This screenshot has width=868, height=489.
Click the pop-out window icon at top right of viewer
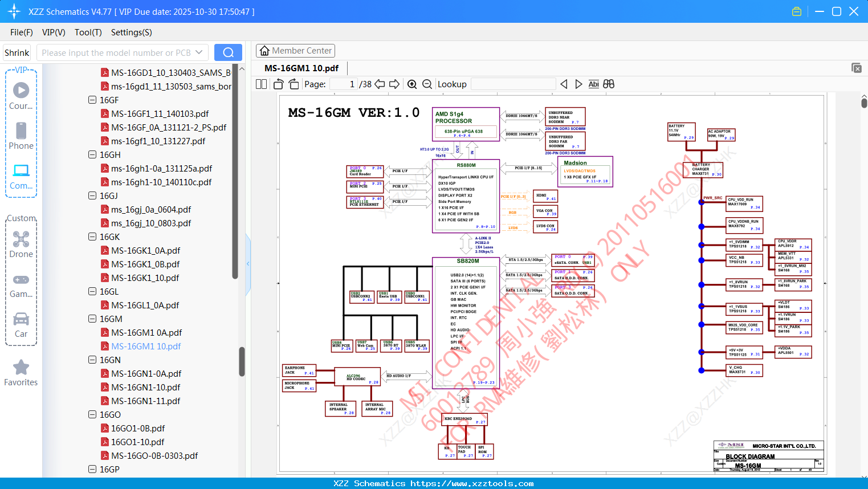856,68
